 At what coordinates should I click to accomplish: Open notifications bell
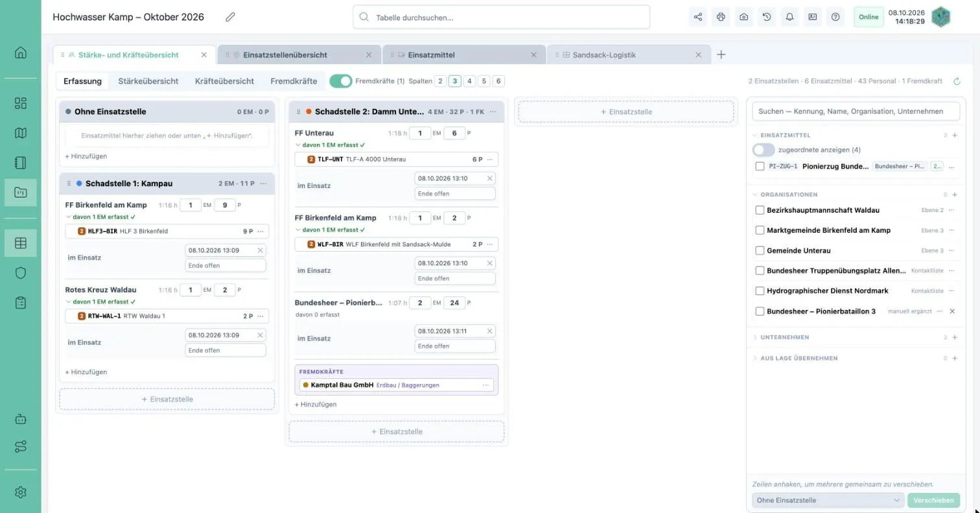789,17
